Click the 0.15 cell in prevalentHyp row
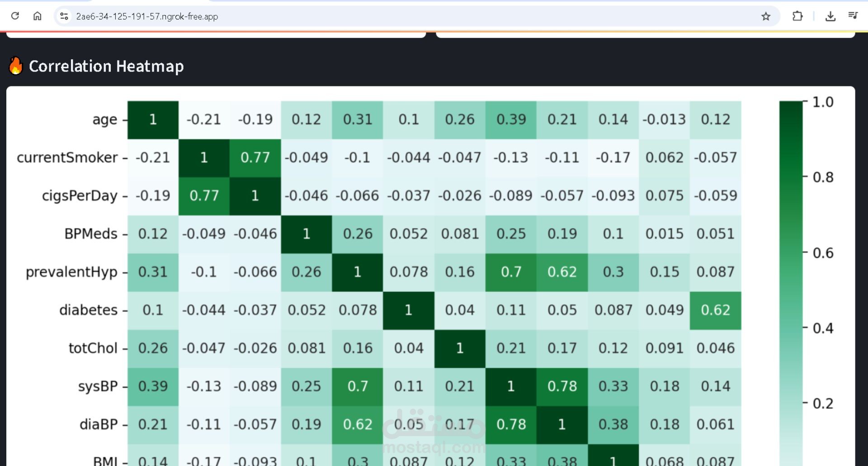The width and height of the screenshot is (868, 466). pos(664,272)
